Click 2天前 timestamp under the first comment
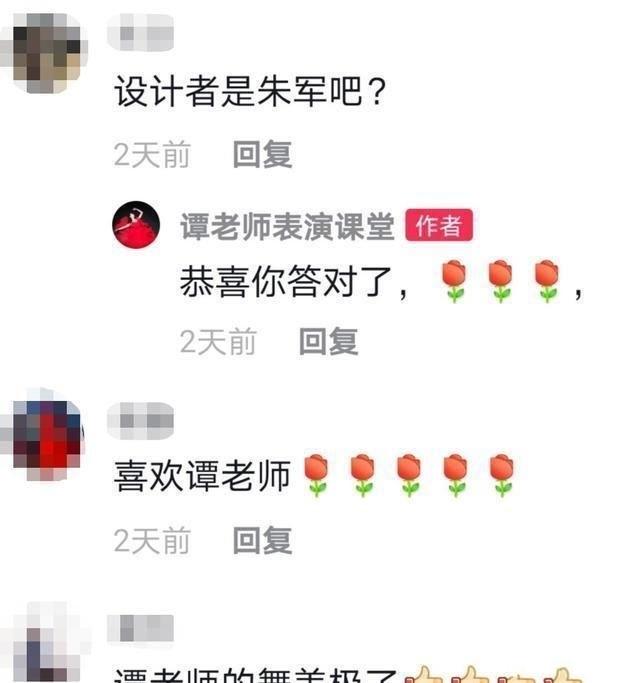 152,154
